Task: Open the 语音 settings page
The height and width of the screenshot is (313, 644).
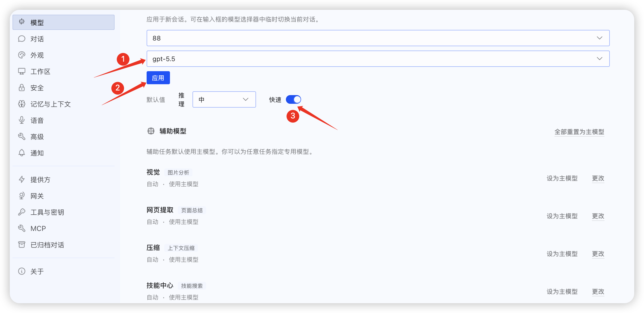Action: pyautogui.click(x=64, y=120)
